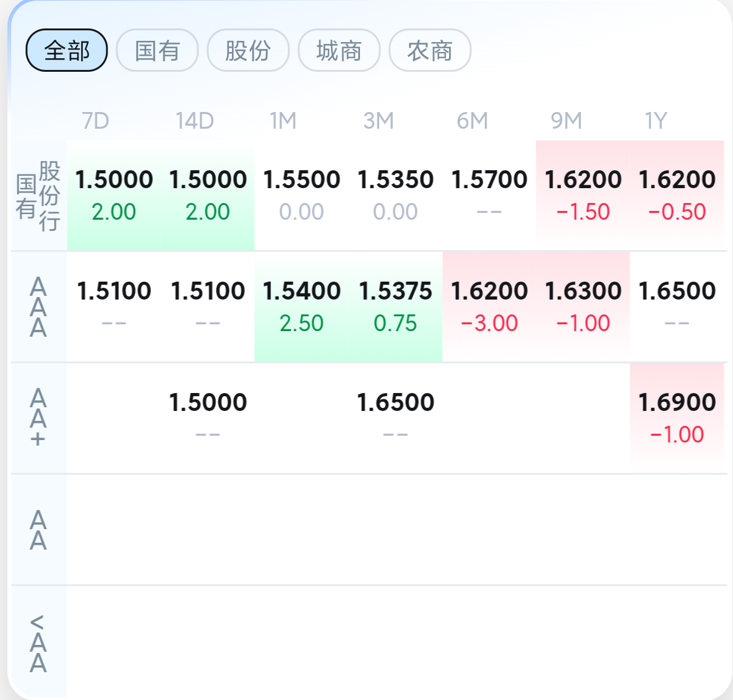Click AAA 1Y rate 1.6500 cell
733x700 pixels.
click(x=677, y=307)
